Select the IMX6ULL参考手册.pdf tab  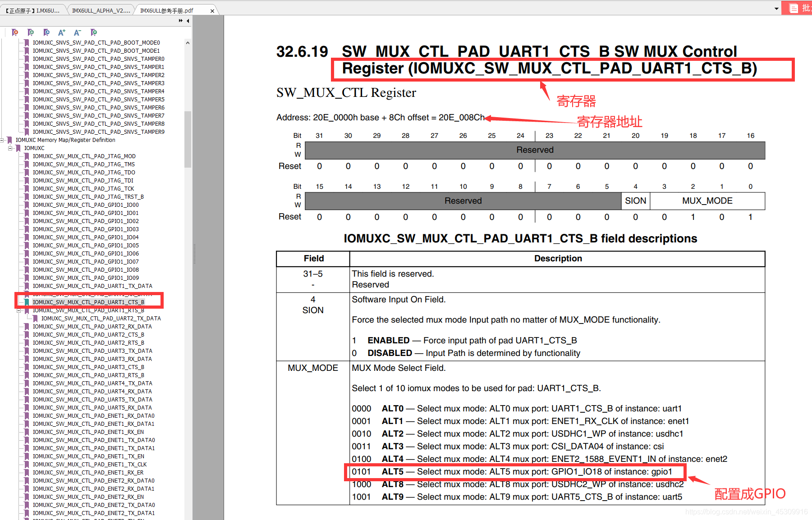[167, 10]
